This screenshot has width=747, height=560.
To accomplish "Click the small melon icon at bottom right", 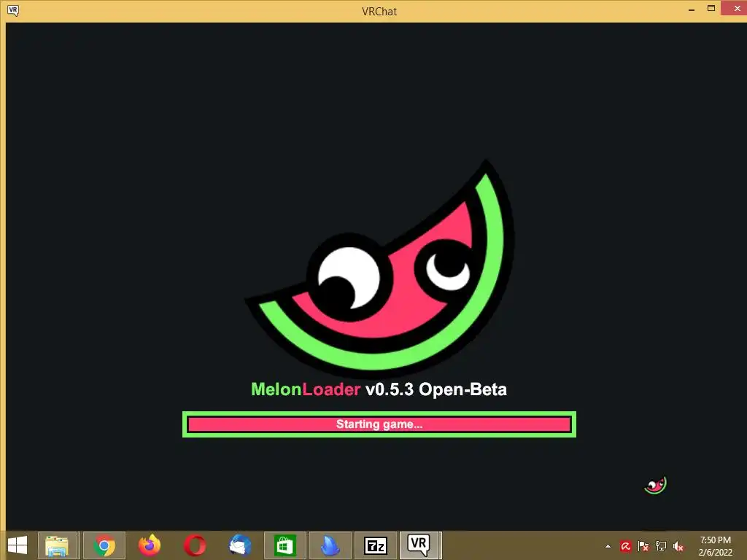I will pyautogui.click(x=656, y=485).
